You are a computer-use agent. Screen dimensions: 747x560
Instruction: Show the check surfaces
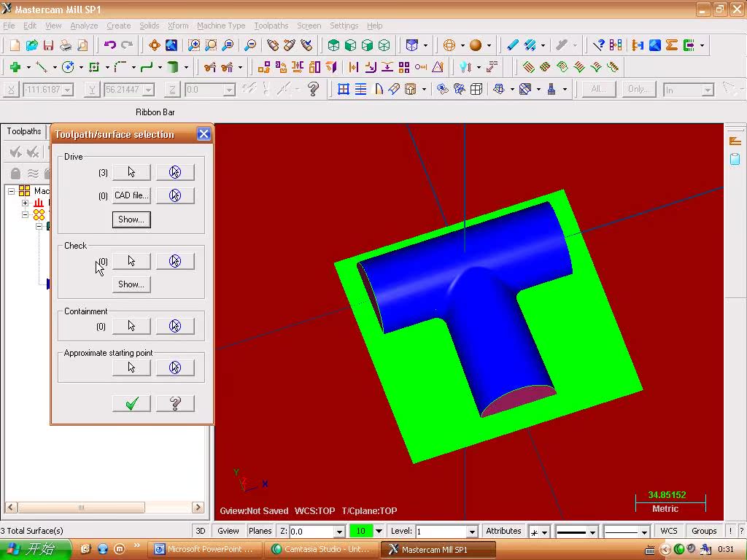pyautogui.click(x=131, y=284)
